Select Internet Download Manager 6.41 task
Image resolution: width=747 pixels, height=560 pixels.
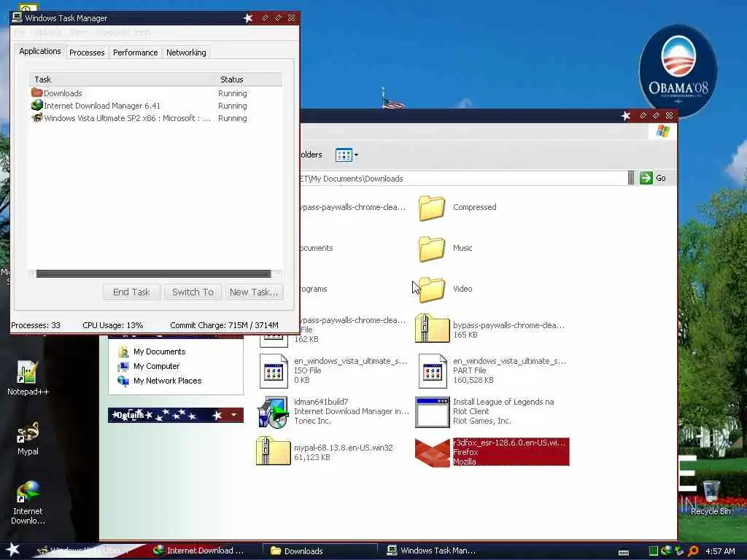[x=156, y=106]
